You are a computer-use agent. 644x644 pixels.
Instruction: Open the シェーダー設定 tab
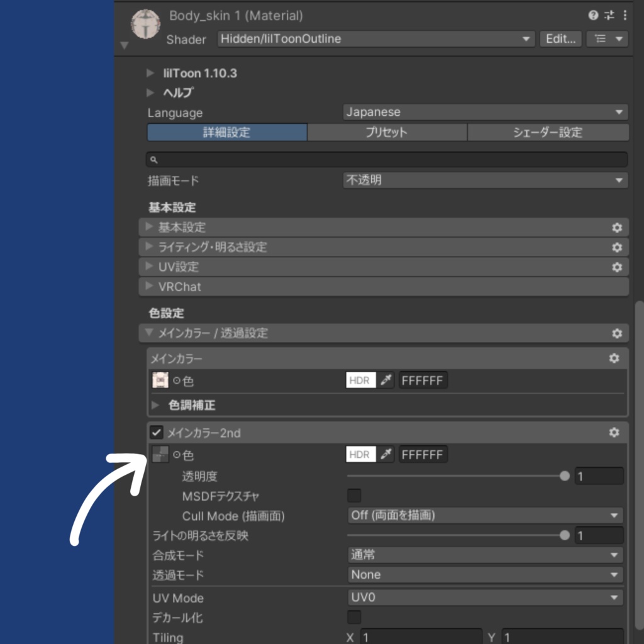pyautogui.click(x=548, y=132)
